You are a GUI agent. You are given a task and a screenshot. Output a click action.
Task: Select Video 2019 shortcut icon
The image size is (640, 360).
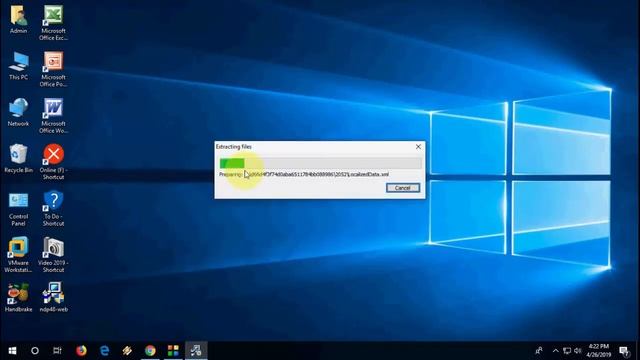click(x=53, y=255)
